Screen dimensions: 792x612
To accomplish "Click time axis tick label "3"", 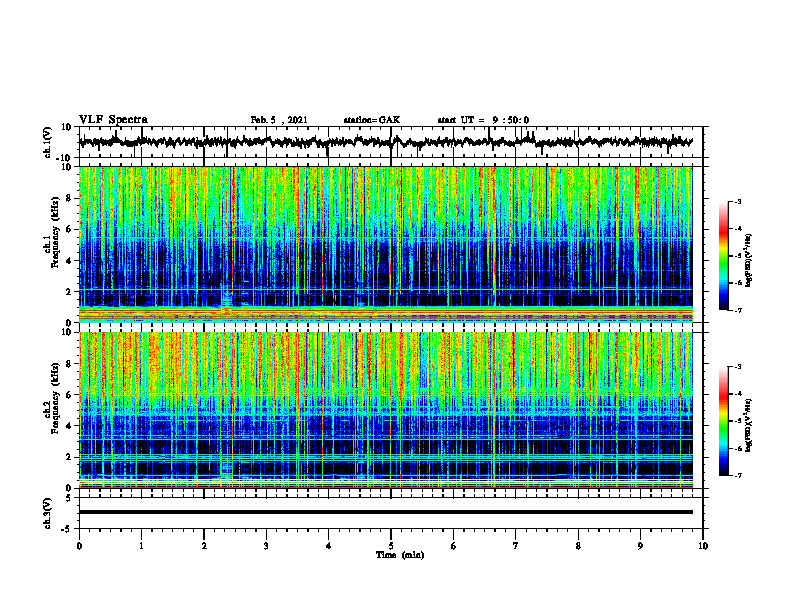I will point(266,546).
